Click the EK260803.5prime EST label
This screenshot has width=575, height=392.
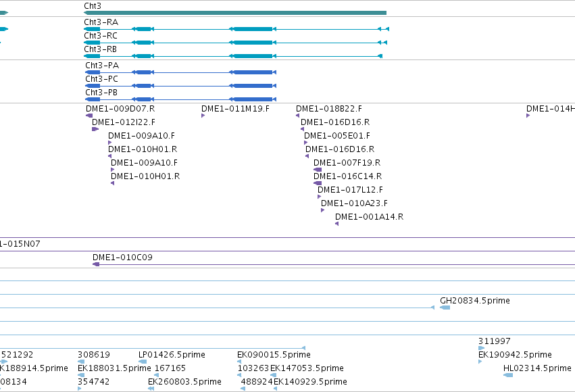185,382
